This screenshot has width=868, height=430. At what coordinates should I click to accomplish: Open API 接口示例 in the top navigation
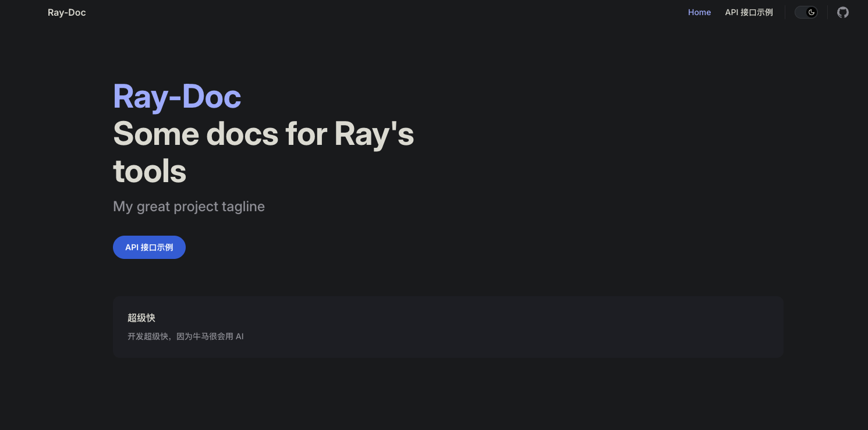[x=749, y=12]
